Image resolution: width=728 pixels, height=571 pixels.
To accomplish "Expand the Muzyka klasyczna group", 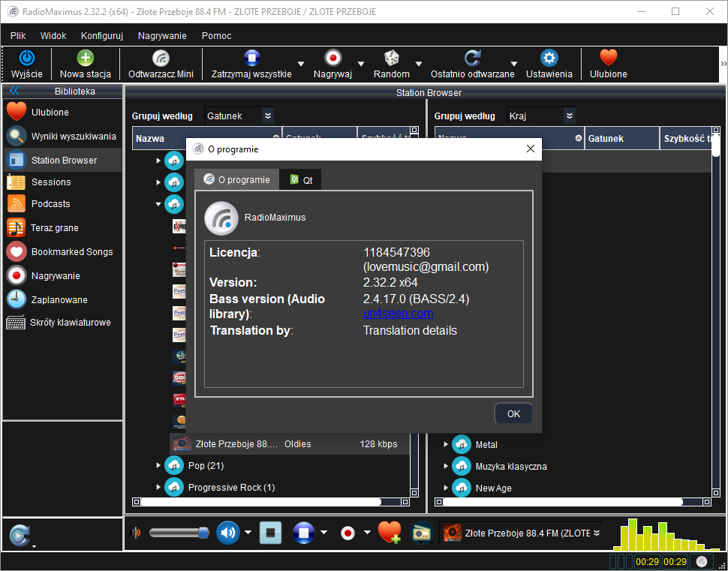I will (x=446, y=466).
